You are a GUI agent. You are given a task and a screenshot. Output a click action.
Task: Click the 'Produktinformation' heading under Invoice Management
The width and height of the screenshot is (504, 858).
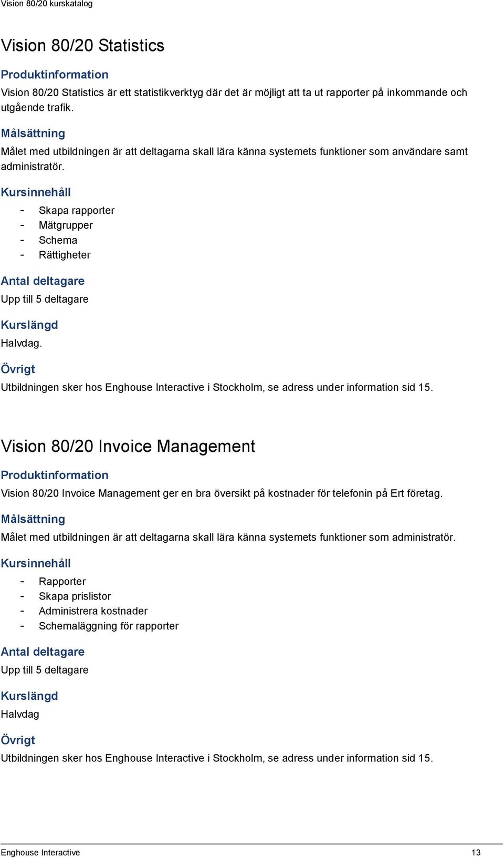coord(55,475)
